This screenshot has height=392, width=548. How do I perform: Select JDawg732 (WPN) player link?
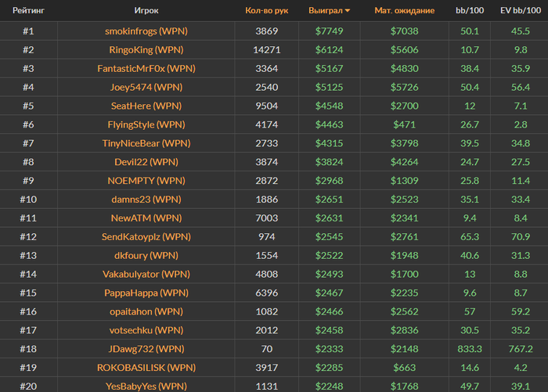146,349
